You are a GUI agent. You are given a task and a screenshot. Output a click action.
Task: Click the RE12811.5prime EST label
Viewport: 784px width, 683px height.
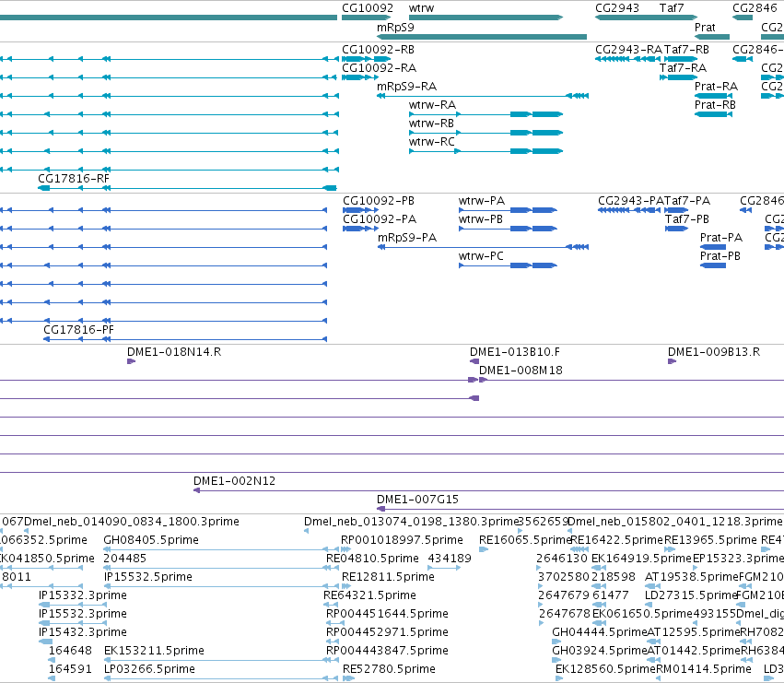point(388,577)
